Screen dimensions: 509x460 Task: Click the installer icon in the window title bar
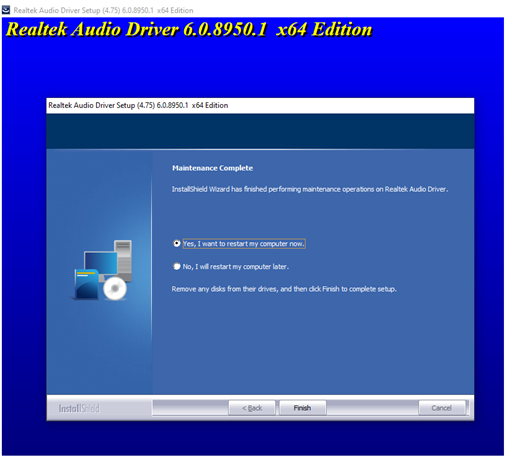(x=6, y=10)
